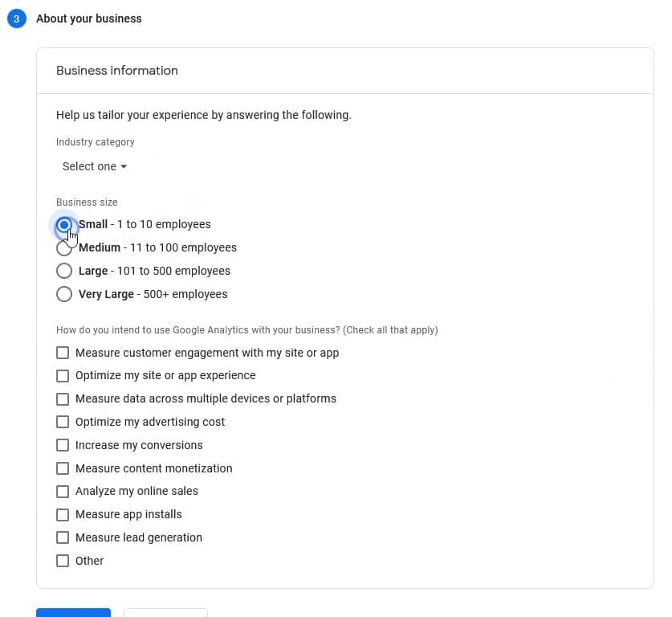This screenshot has width=672, height=617.
Task: Check Measure customer engagement with my site
Action: pyautogui.click(x=63, y=353)
